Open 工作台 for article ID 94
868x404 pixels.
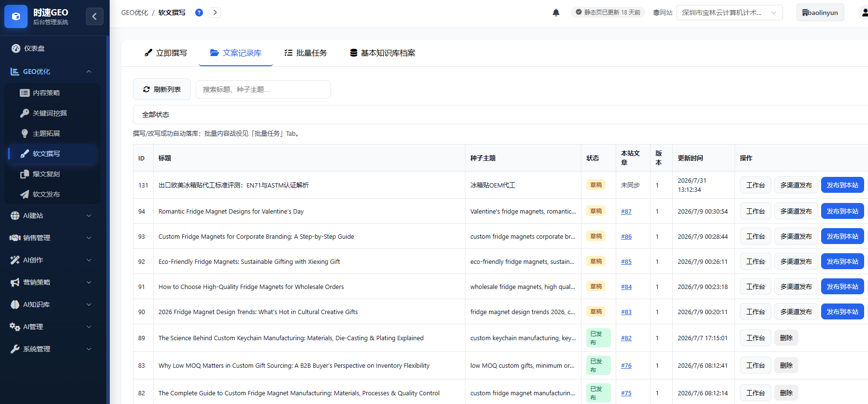coord(755,211)
